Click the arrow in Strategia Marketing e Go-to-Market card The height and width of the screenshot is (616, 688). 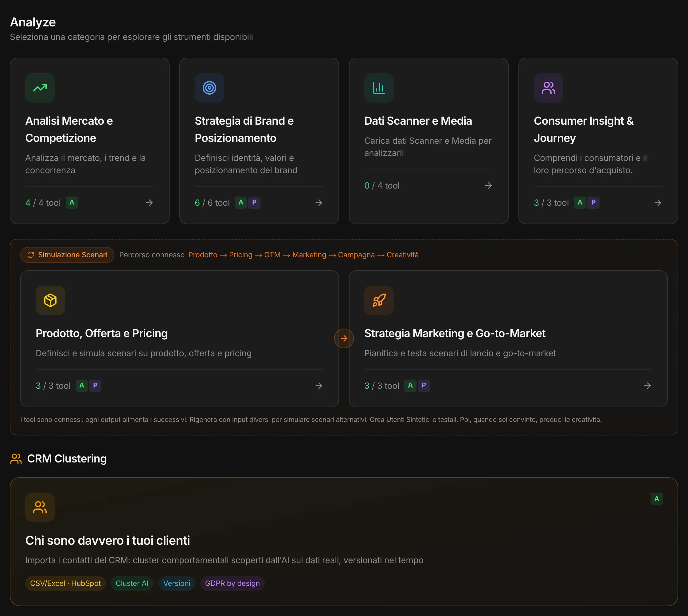coord(647,386)
